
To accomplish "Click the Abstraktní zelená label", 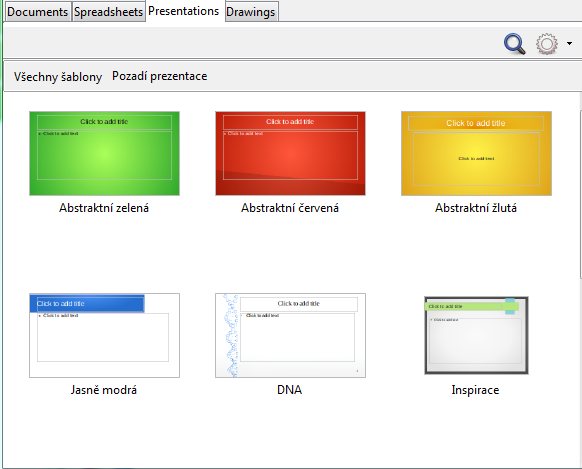I will [x=104, y=208].
